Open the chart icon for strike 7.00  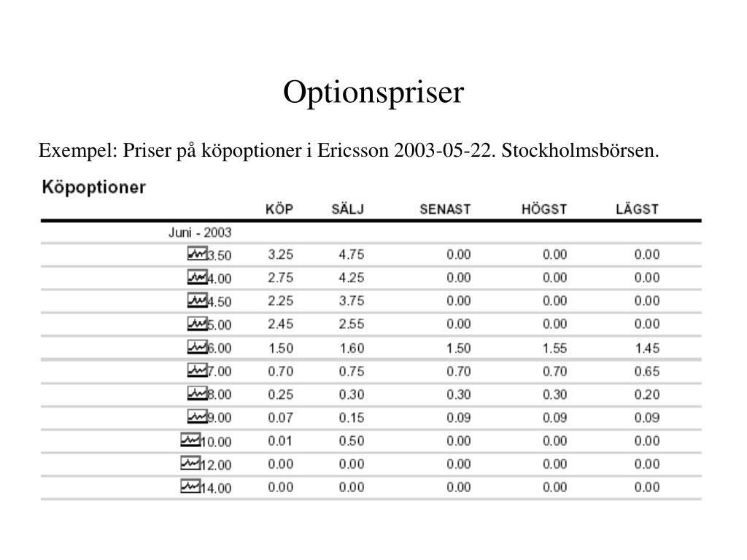197,370
